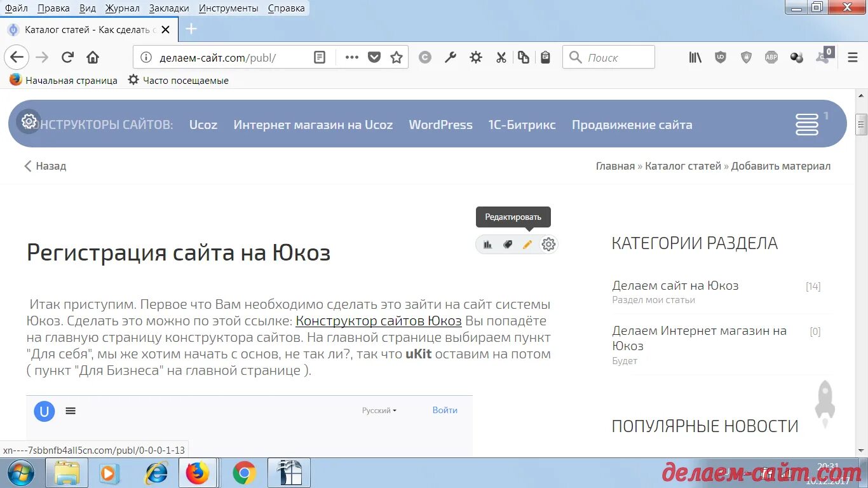Open the uBlock Origin shield icon
This screenshot has width=868, height=488.
tap(721, 58)
